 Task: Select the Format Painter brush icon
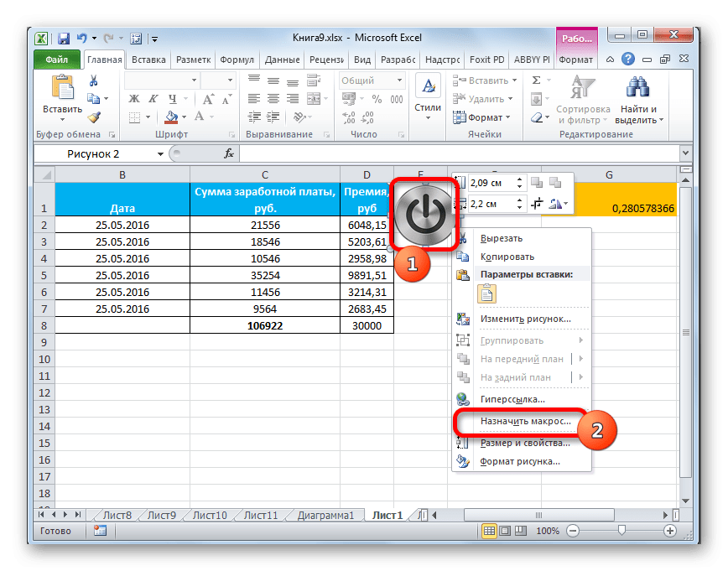coord(94,118)
